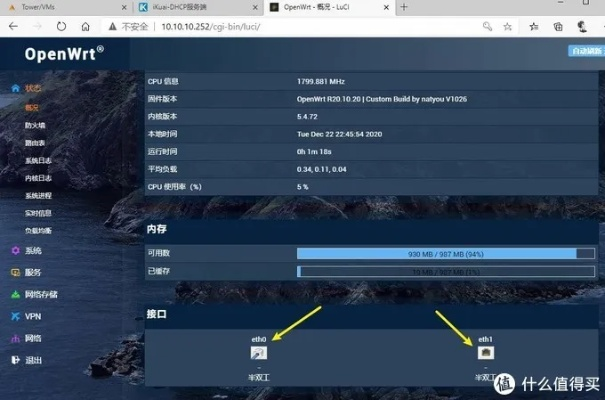Close the iKuai-DHCP tab

pos(255,7)
